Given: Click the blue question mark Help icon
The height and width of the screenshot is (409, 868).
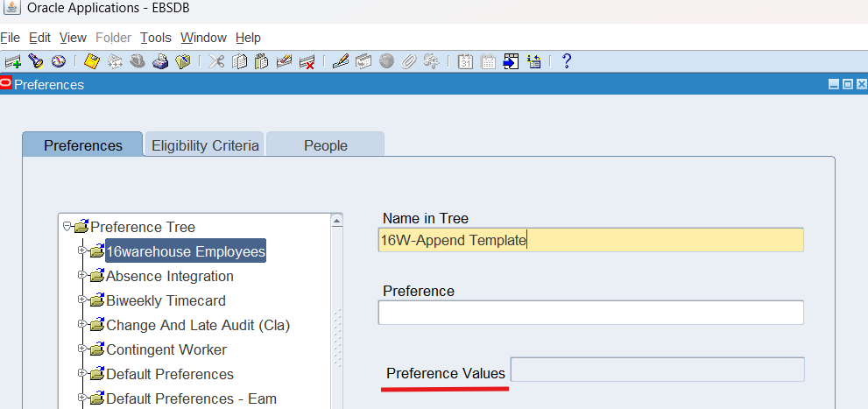Looking at the screenshot, I should point(567,61).
